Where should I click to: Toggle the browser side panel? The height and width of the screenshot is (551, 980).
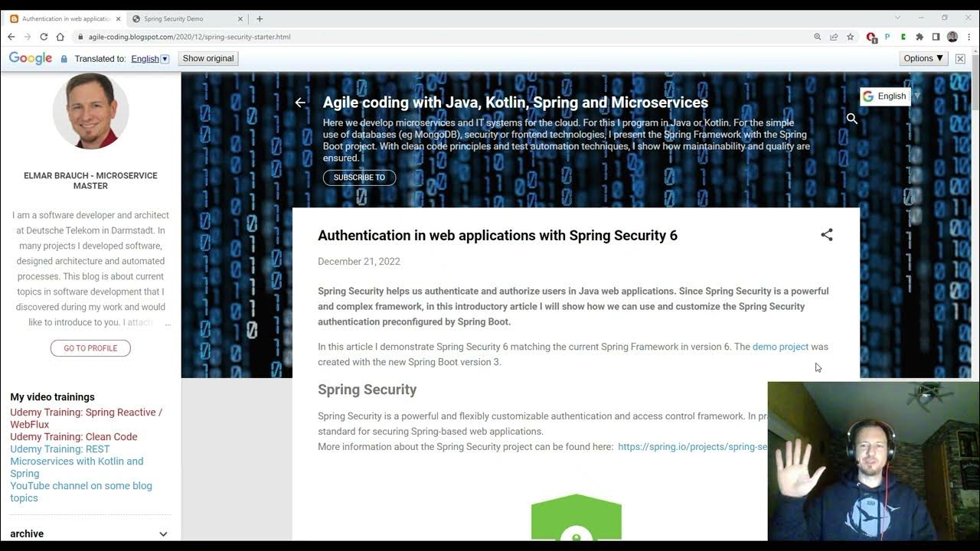pos(936,37)
